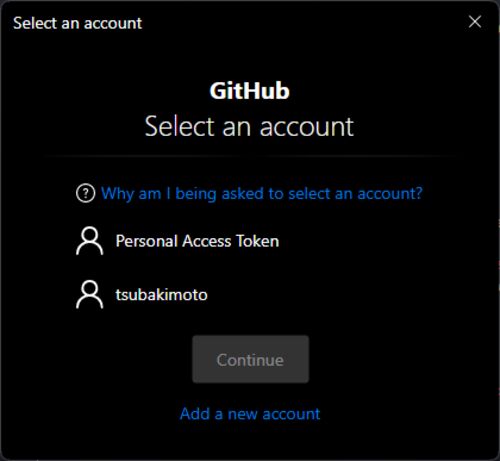Add a new account

[x=250, y=414]
